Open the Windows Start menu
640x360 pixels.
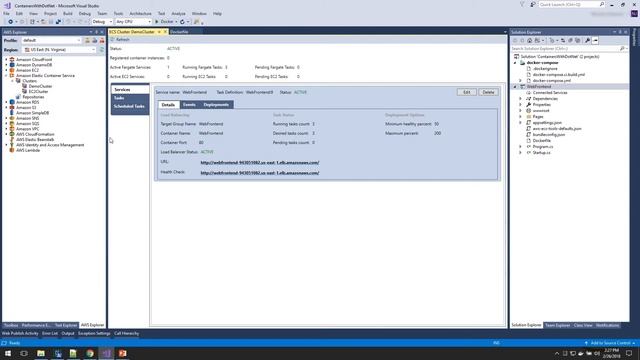(x=8, y=353)
